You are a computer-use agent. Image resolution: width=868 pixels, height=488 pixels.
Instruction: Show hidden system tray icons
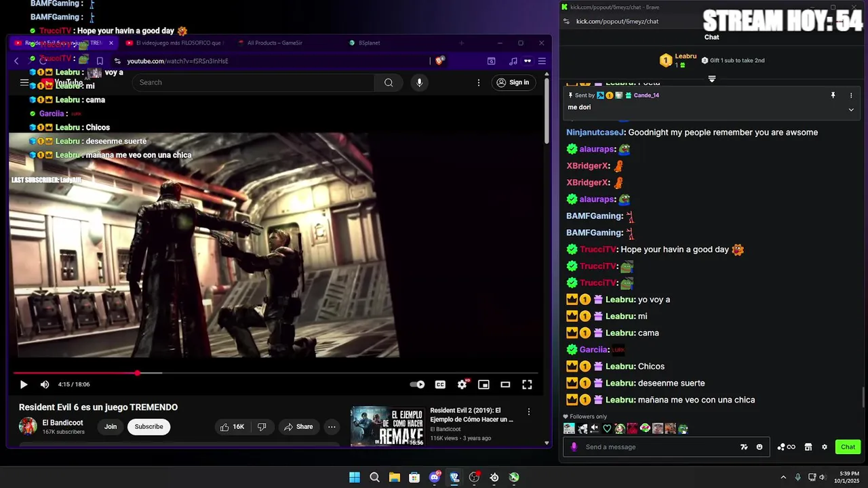pos(783,477)
